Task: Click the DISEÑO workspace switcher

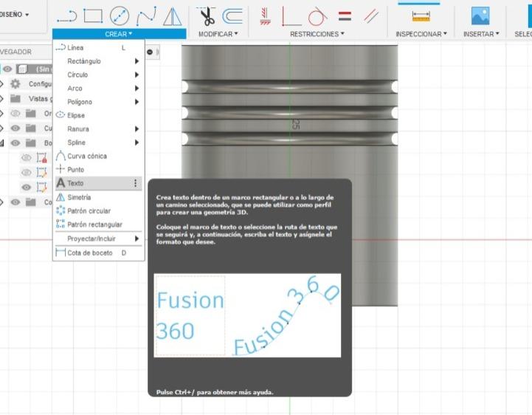Action: (x=16, y=14)
